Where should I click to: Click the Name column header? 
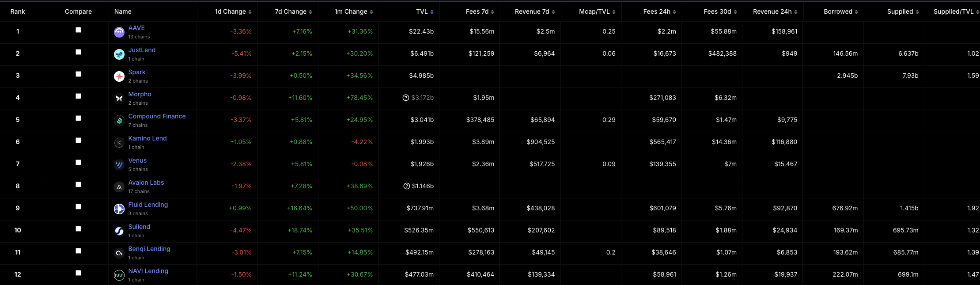(123, 11)
